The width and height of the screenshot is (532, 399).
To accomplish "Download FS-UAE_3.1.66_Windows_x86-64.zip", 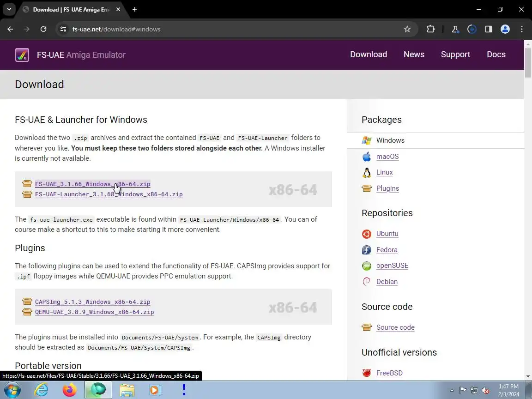I will pyautogui.click(x=93, y=184).
